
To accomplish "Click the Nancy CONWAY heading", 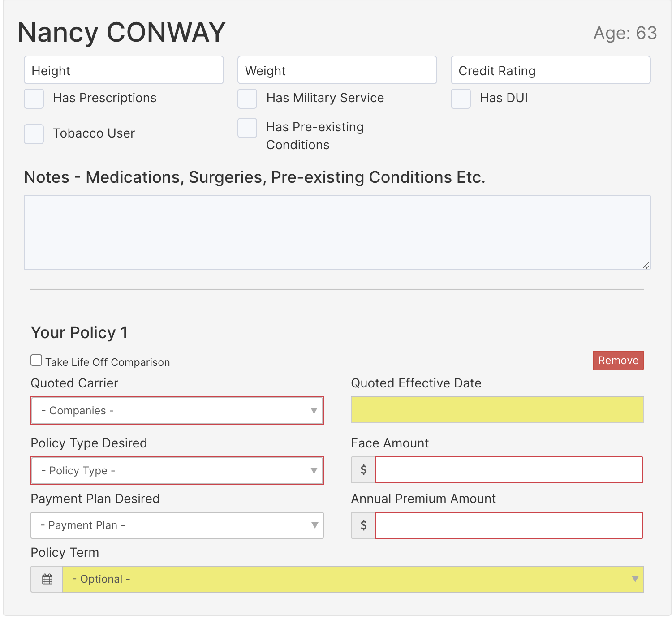I will (x=121, y=32).
